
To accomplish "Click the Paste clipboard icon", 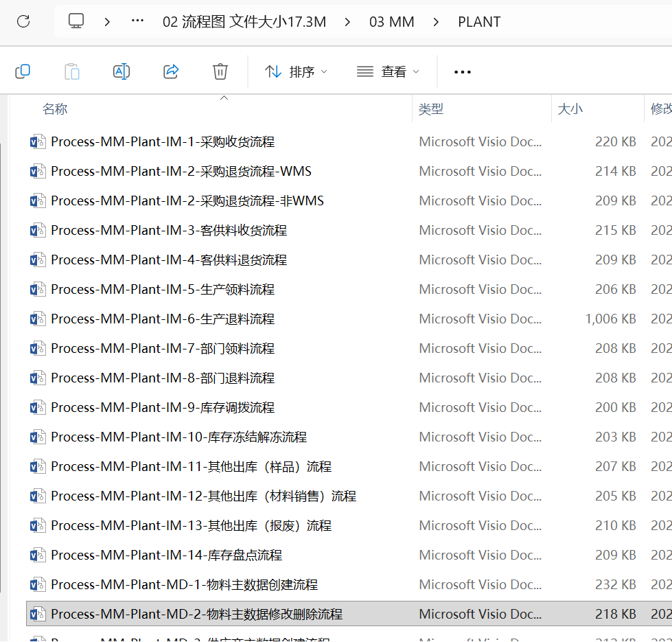I will [72, 71].
